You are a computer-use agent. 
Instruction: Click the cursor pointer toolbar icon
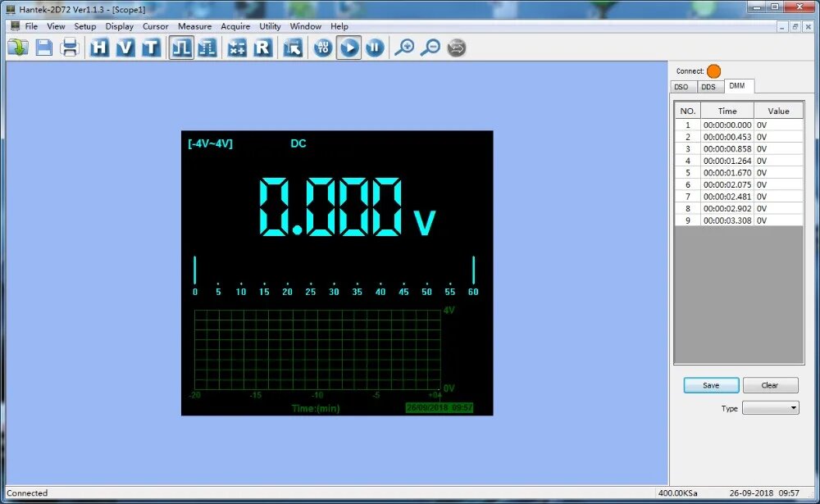click(x=293, y=48)
